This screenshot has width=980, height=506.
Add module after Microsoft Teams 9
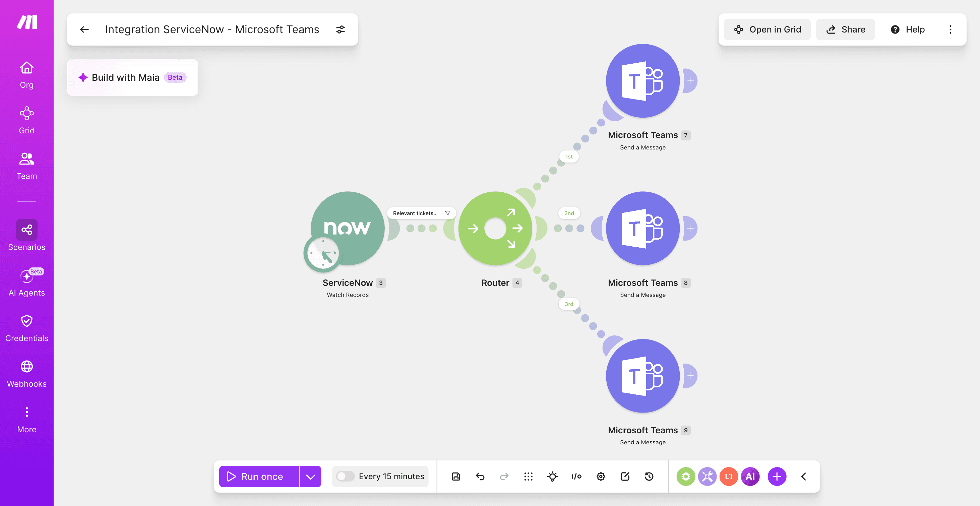[690, 376]
